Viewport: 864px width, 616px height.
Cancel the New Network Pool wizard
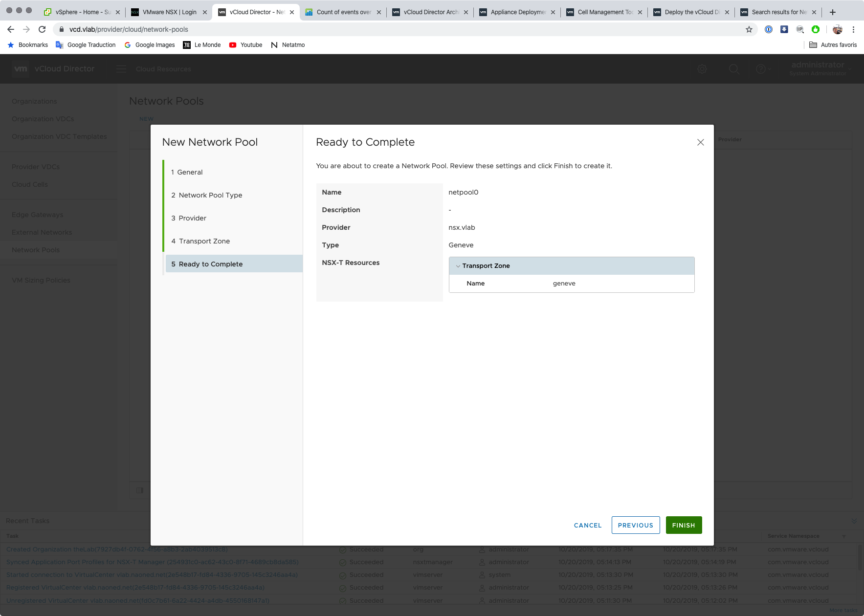coord(587,525)
